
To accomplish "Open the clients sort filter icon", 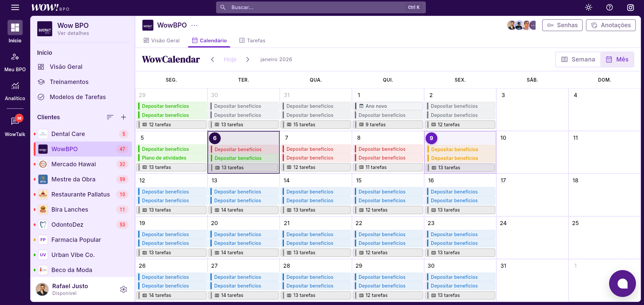I will coord(110,117).
